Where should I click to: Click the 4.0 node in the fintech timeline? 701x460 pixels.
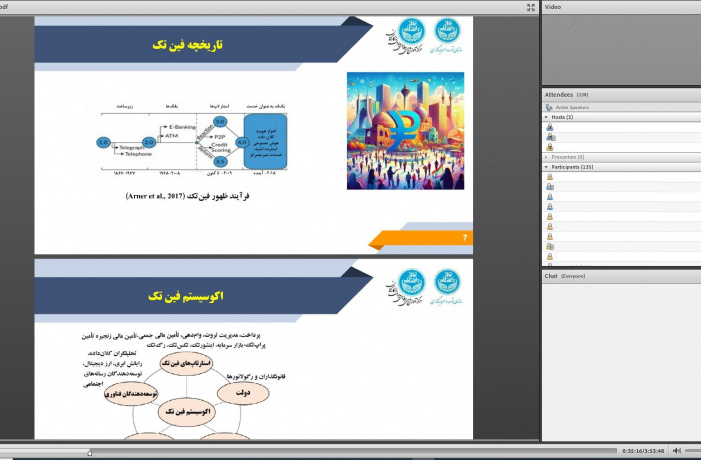(242, 142)
